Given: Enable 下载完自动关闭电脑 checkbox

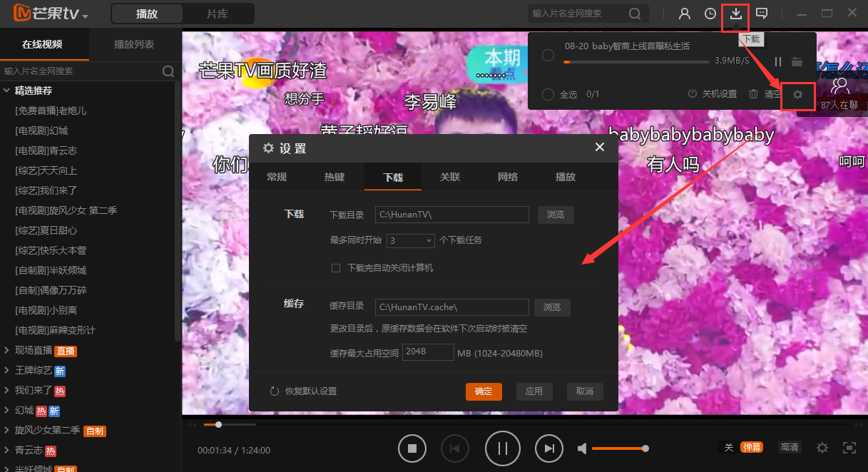Looking at the screenshot, I should pos(336,267).
